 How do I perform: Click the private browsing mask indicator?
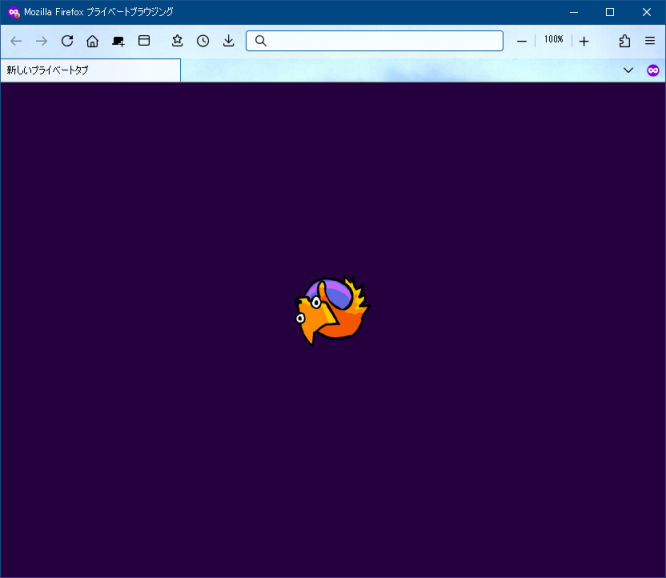(x=653, y=70)
